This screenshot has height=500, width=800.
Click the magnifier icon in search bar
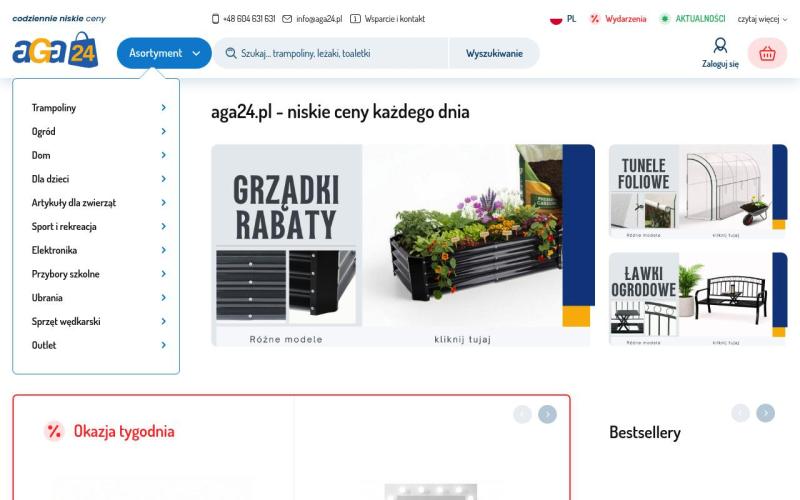pyautogui.click(x=231, y=53)
